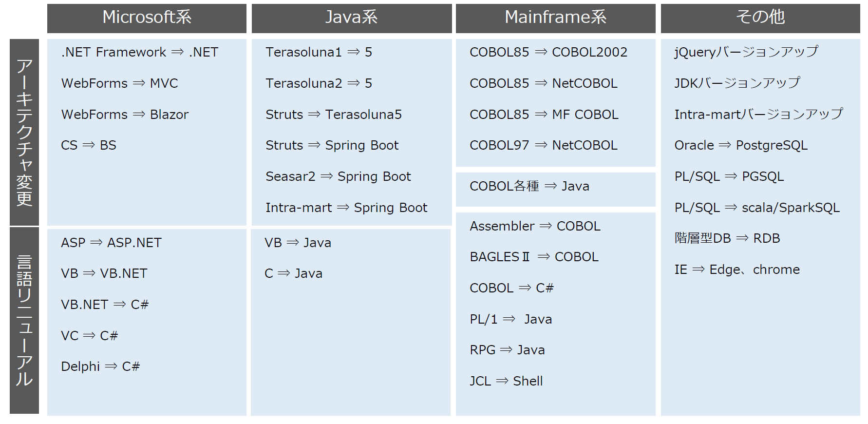868x424 pixels.
Task: Select the Java系 column header
Action: [351, 18]
